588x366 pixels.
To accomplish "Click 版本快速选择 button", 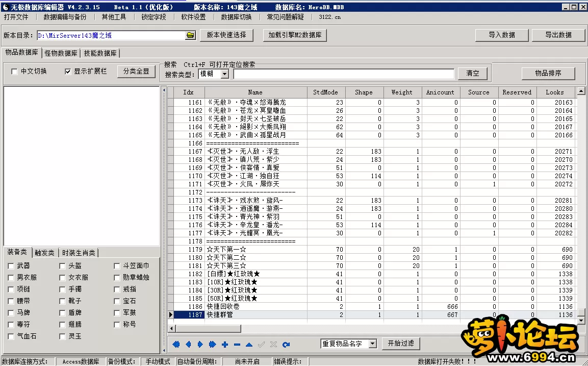I will pos(226,35).
